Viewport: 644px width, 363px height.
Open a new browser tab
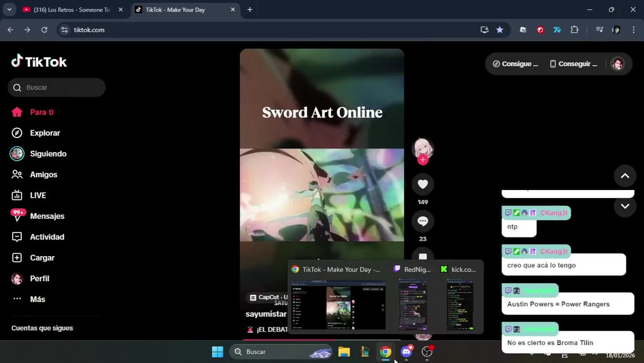click(249, 10)
